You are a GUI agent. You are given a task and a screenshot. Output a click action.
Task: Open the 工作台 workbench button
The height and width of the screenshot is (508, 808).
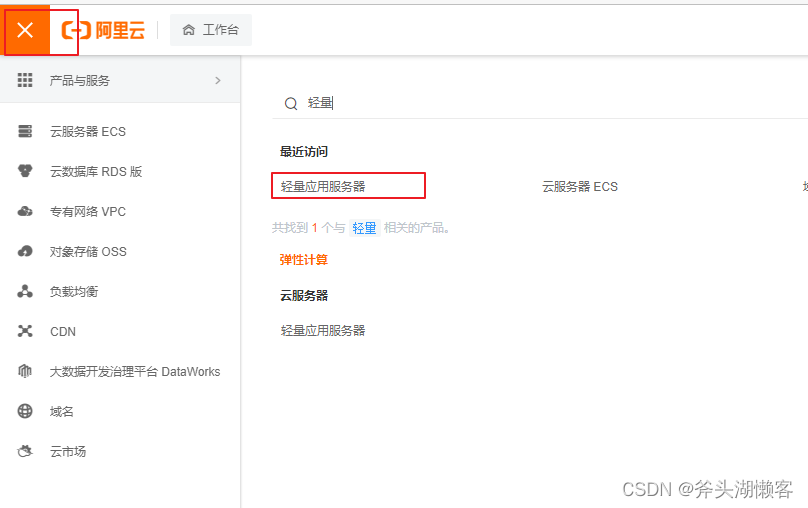(x=211, y=30)
